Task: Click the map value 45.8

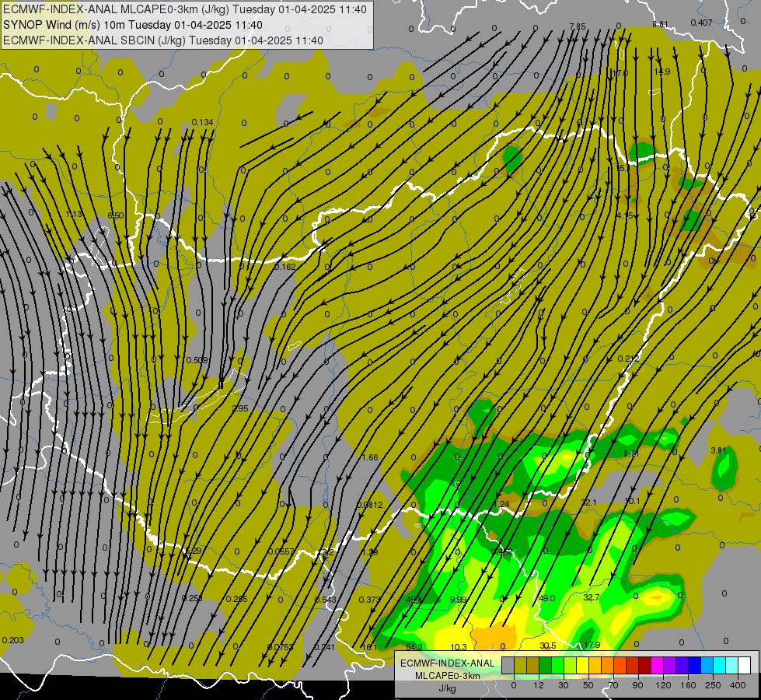Action: coord(414,600)
